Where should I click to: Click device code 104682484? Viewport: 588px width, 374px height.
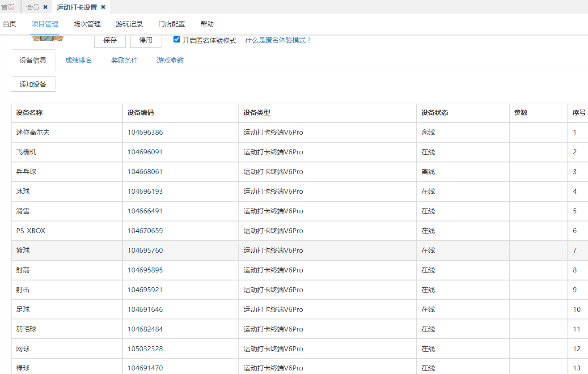[x=145, y=329]
